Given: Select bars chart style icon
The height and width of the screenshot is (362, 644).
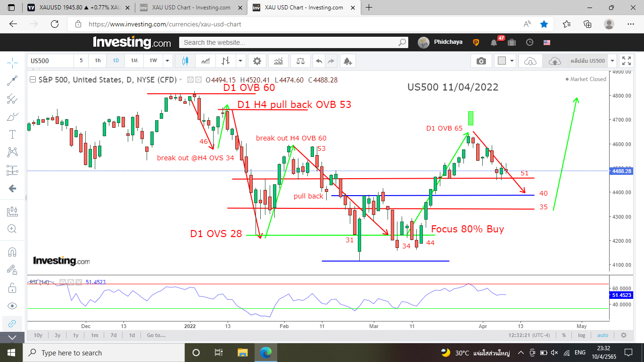Looking at the screenshot, I should click(x=226, y=61).
